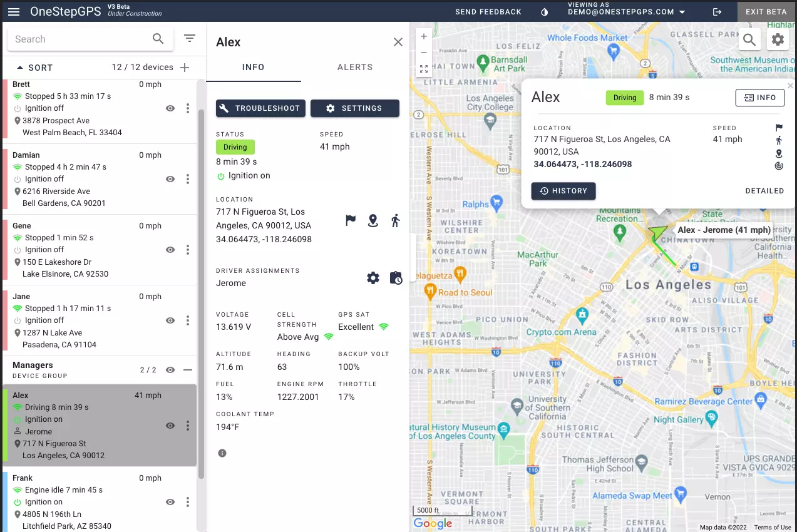The image size is (797, 532).
Task: Open Street View with the pedestrian icon
Action: (395, 220)
